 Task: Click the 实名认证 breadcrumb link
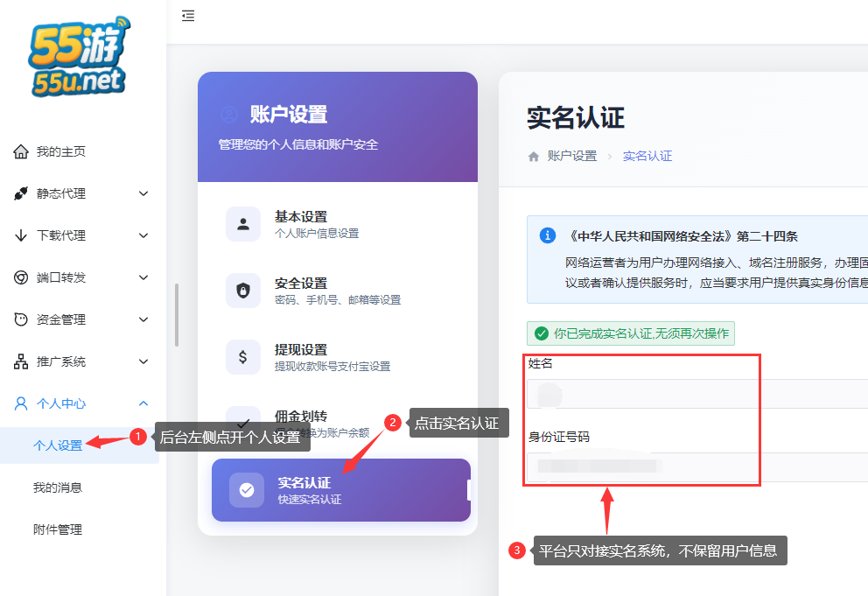[647, 155]
